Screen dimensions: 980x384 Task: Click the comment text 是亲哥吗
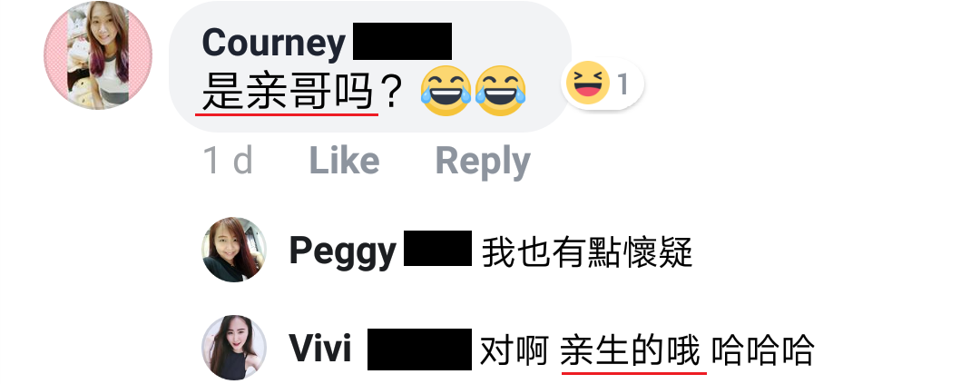pos(288,92)
